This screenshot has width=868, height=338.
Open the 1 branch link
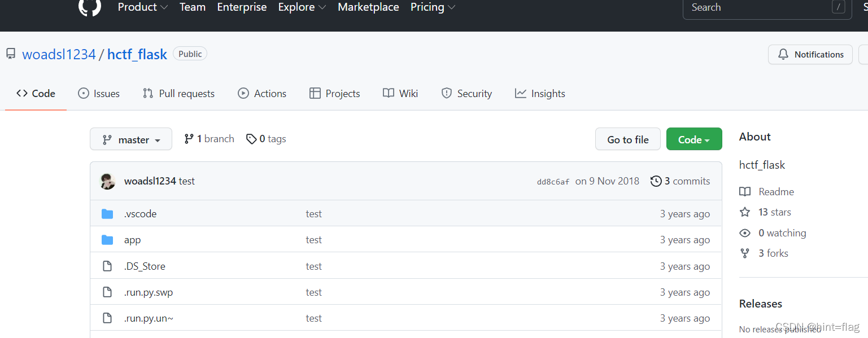coord(210,139)
